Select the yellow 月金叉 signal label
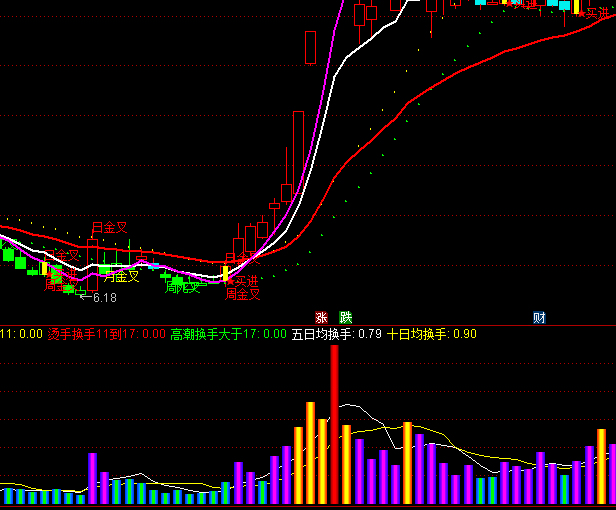The height and width of the screenshot is (510, 616). (122, 276)
